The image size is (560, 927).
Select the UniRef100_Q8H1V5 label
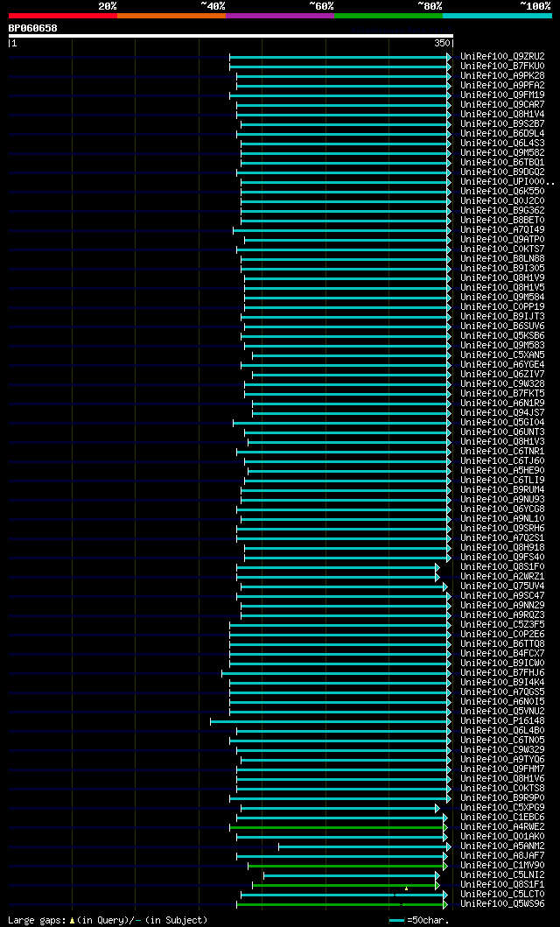pyautogui.click(x=503, y=288)
